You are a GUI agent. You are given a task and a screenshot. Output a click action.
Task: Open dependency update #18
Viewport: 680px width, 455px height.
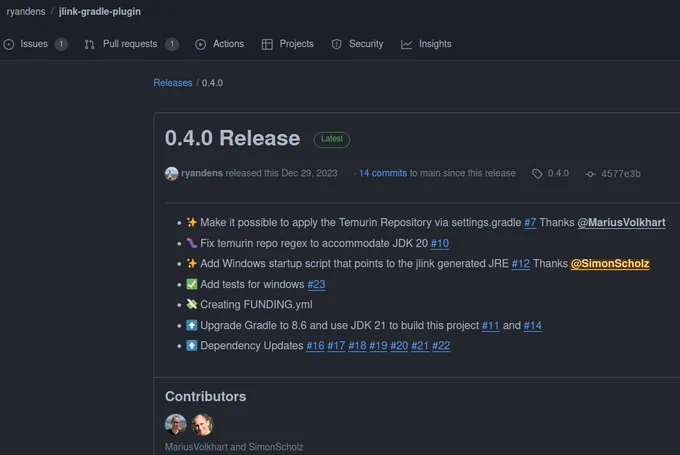pos(357,346)
